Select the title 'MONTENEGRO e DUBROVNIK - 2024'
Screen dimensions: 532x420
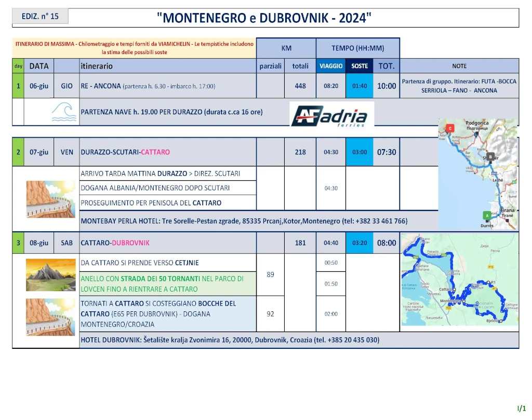(x=264, y=18)
